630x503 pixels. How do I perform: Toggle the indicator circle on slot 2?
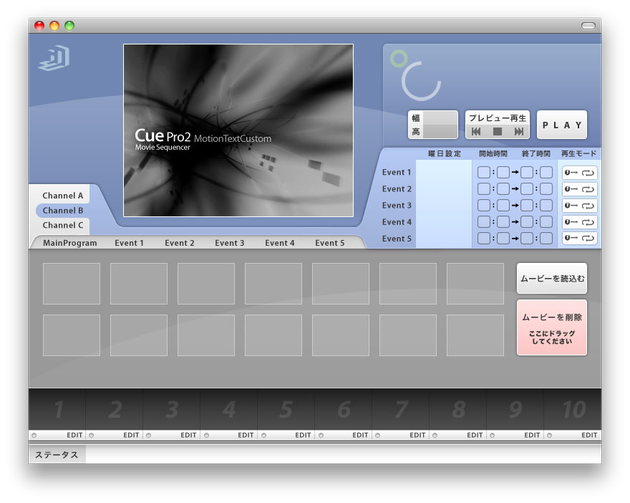coord(91,436)
